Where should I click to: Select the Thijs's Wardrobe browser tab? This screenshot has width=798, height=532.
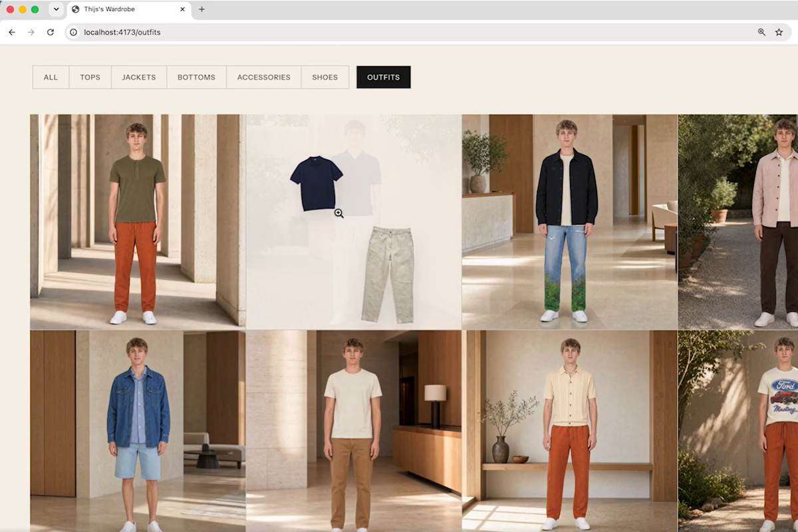click(x=128, y=10)
